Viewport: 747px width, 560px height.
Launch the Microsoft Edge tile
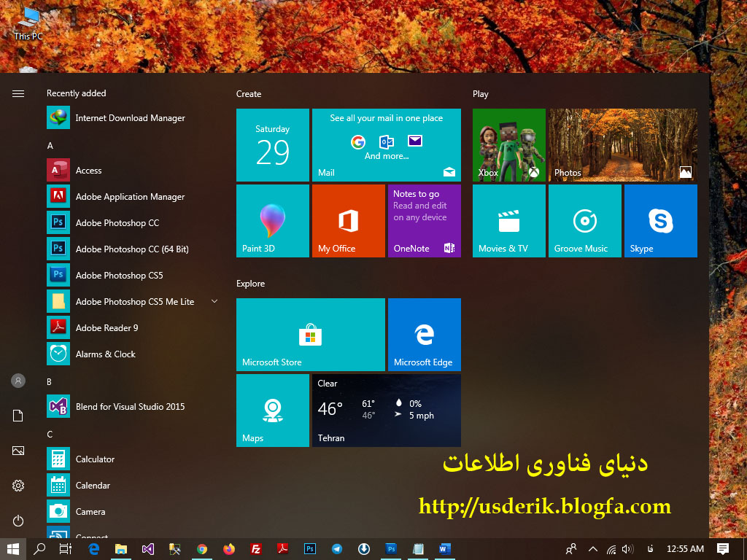[x=425, y=334]
